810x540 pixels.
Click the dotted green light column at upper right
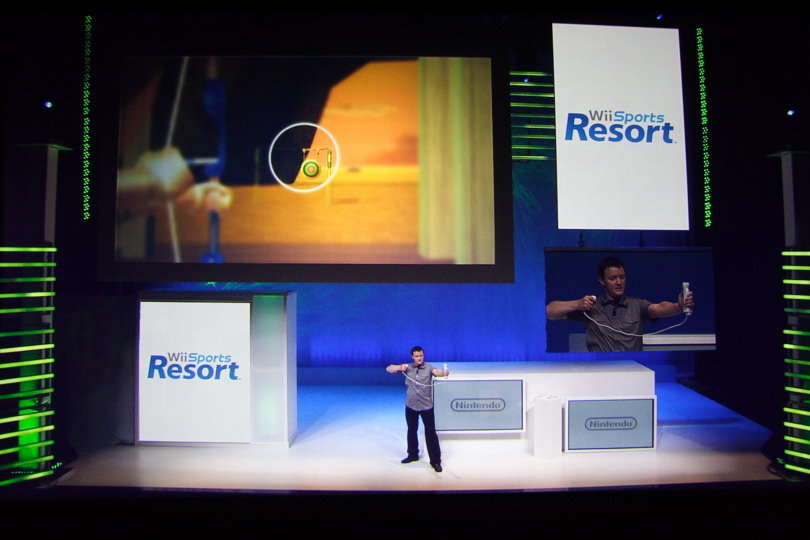703,125
